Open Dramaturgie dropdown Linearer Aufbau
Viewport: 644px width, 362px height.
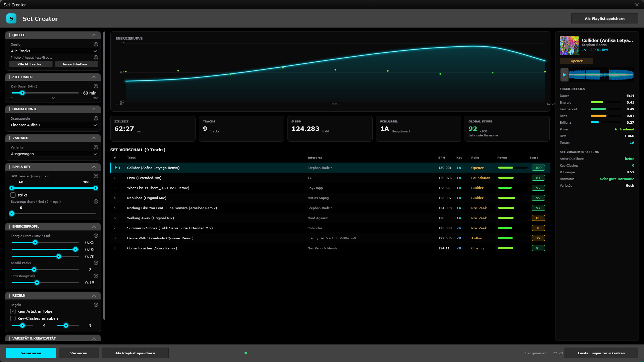point(54,125)
